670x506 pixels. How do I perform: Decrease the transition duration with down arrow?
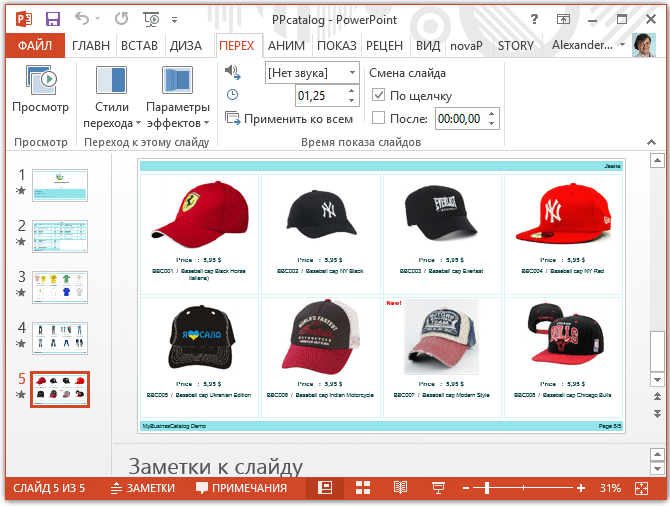pyautogui.click(x=351, y=100)
